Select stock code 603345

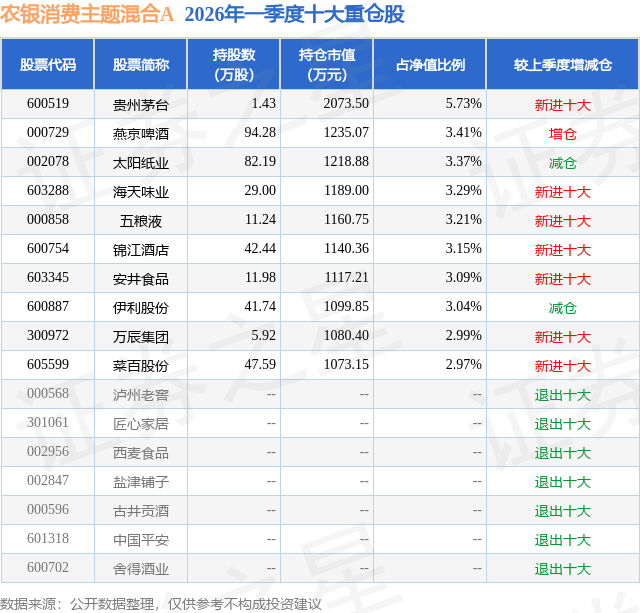coord(48,277)
